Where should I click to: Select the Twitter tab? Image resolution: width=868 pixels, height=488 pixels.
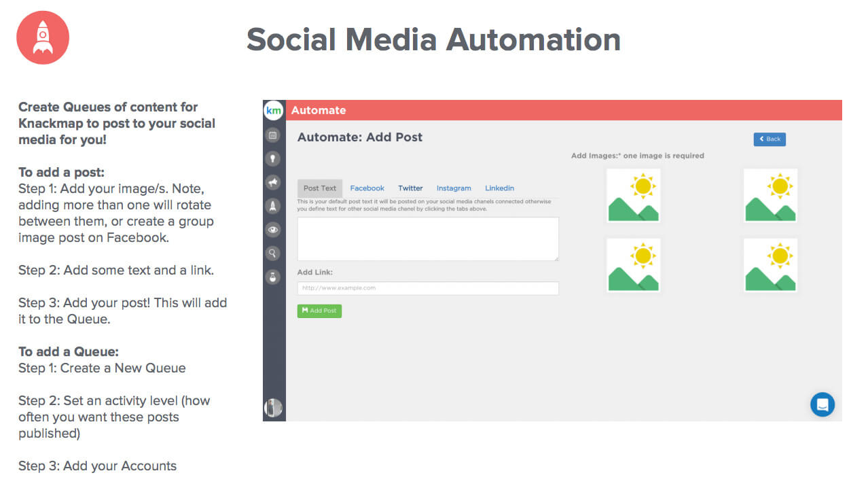pos(410,188)
